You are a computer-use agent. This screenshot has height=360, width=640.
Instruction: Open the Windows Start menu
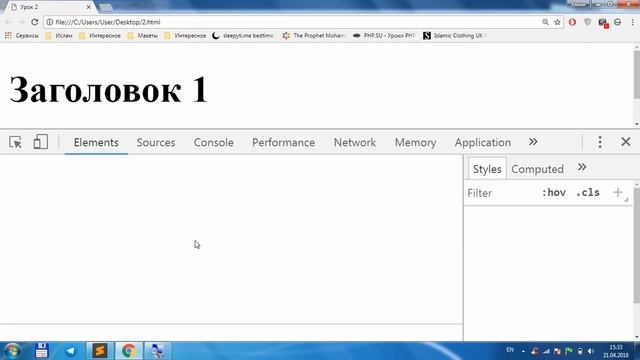point(12,351)
